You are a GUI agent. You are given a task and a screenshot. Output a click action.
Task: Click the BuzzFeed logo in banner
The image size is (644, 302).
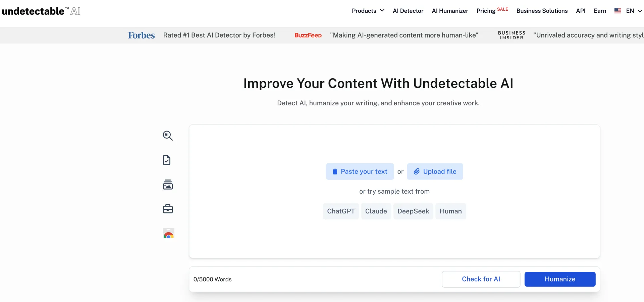pyautogui.click(x=308, y=35)
